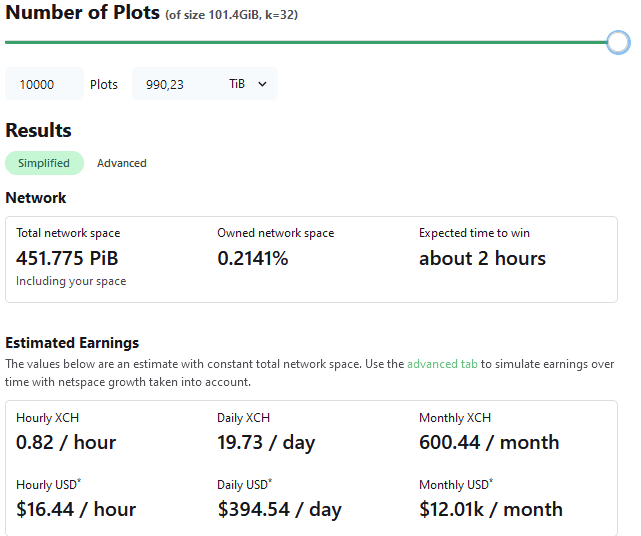Screen dimensions: 641x536
Task: Click the asterisk on Monthly USD label
Action: pos(491,481)
